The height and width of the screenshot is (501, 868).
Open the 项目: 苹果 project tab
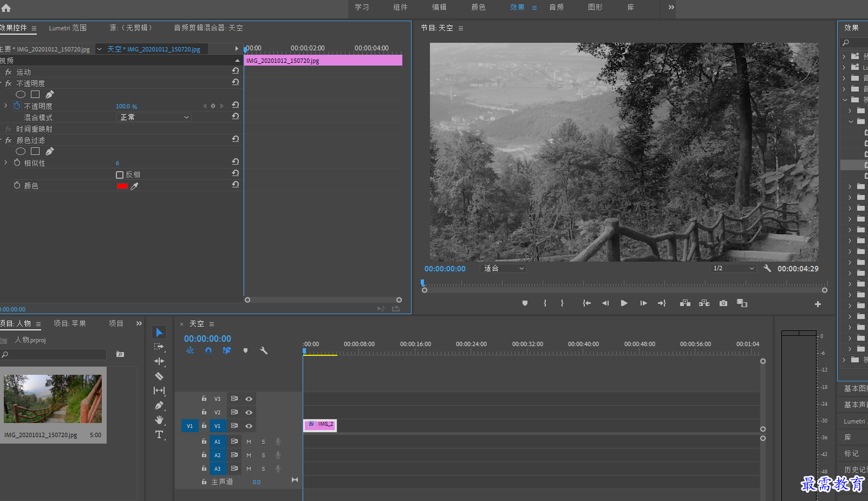(70, 323)
